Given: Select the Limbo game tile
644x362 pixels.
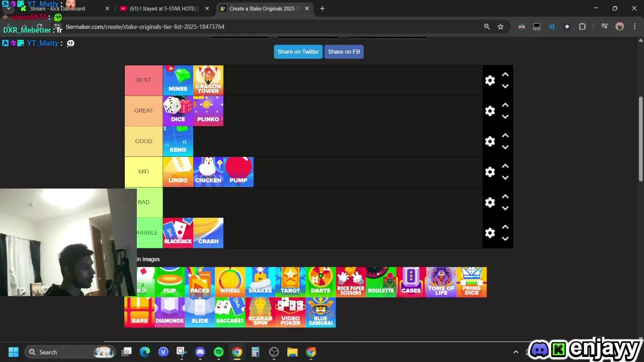Looking at the screenshot, I should [x=178, y=172].
